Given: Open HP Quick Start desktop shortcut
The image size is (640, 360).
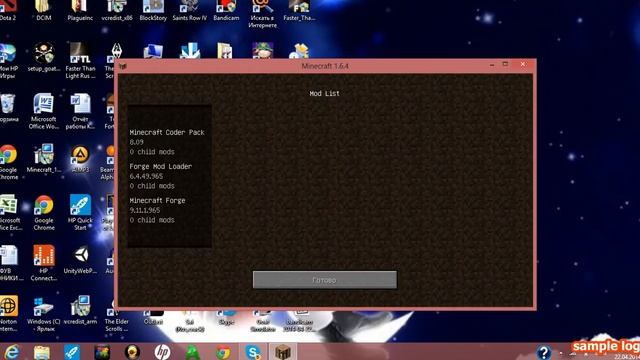Looking at the screenshot, I should click(80, 213).
